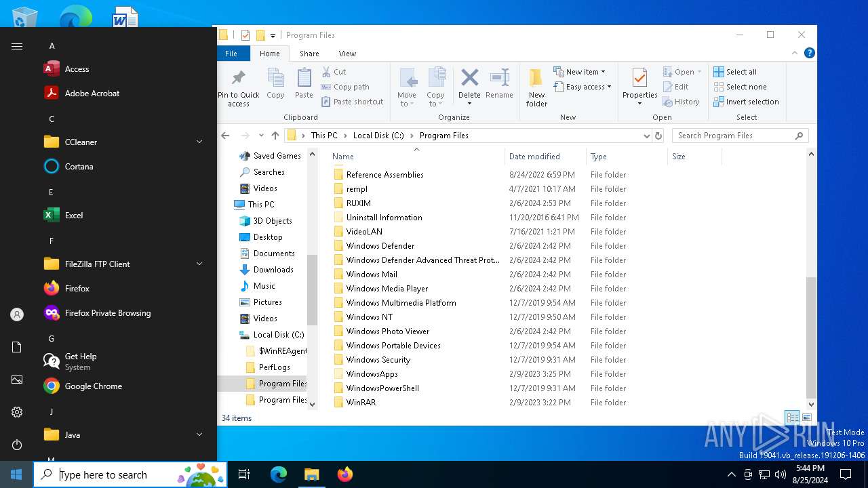Click Select none in ribbon
The image size is (868, 488).
pos(740,87)
